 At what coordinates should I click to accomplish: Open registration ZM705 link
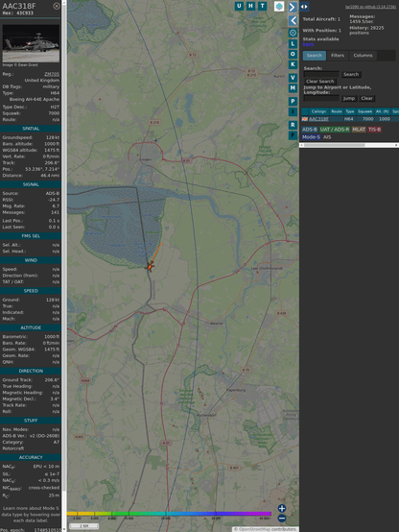pos(52,74)
